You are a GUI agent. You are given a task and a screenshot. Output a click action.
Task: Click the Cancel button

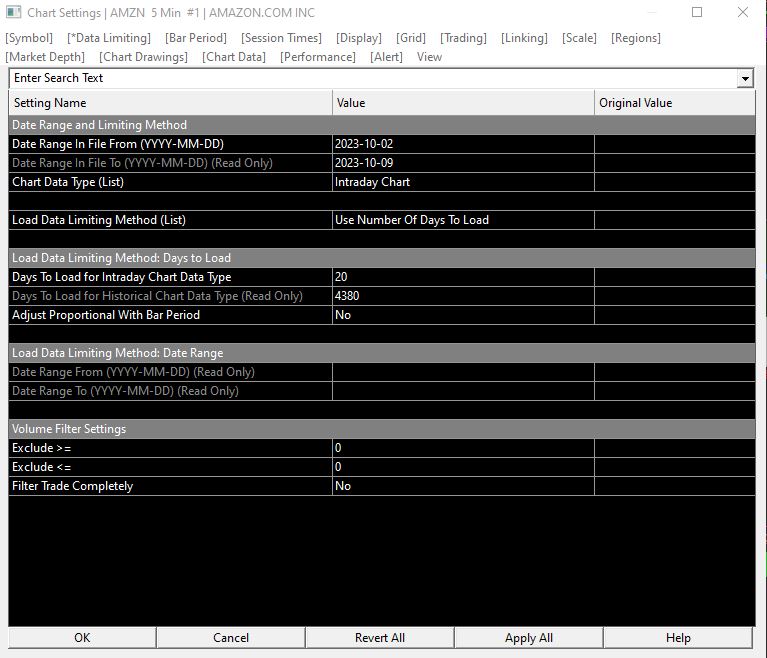231,638
